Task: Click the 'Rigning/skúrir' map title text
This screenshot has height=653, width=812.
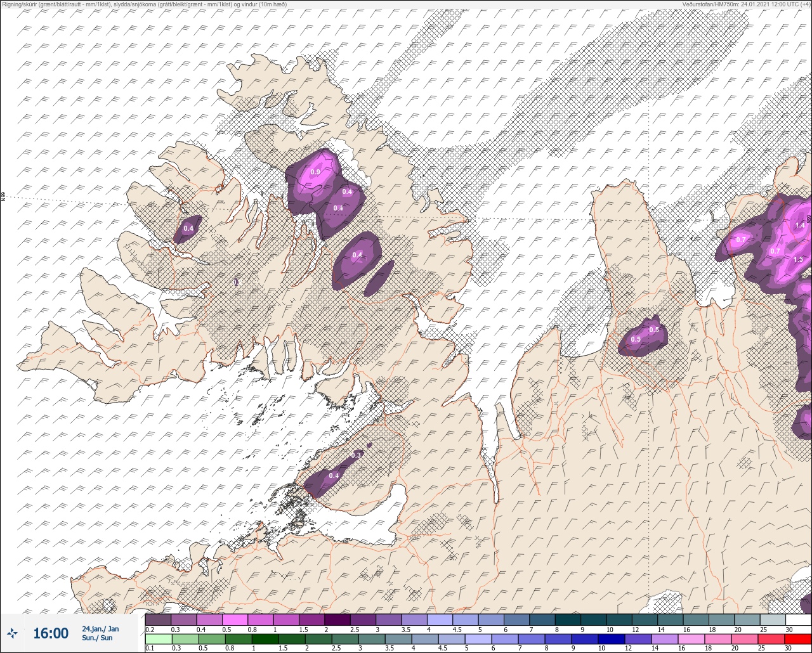Action: click(144, 4)
